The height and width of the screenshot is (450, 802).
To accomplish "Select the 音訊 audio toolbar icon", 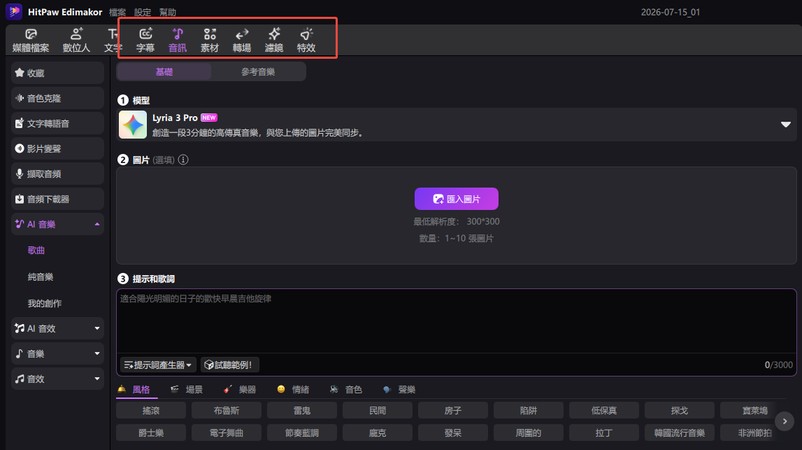I will pos(177,40).
